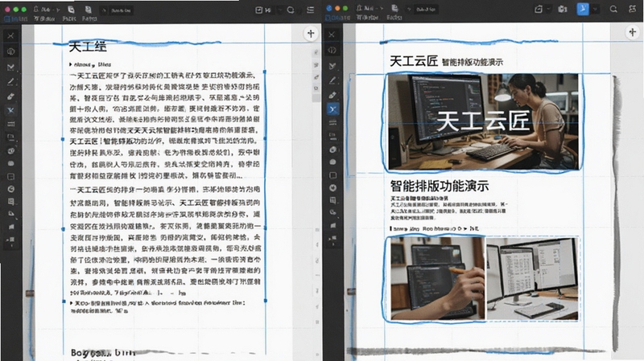This screenshot has width=644, height=361.
Task: Select the solid ellipse tool in left window's toolbar
Action: coord(10,163)
